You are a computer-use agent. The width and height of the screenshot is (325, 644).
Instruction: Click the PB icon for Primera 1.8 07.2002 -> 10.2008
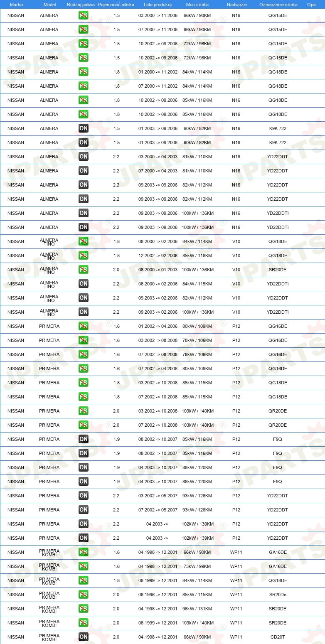(84, 397)
